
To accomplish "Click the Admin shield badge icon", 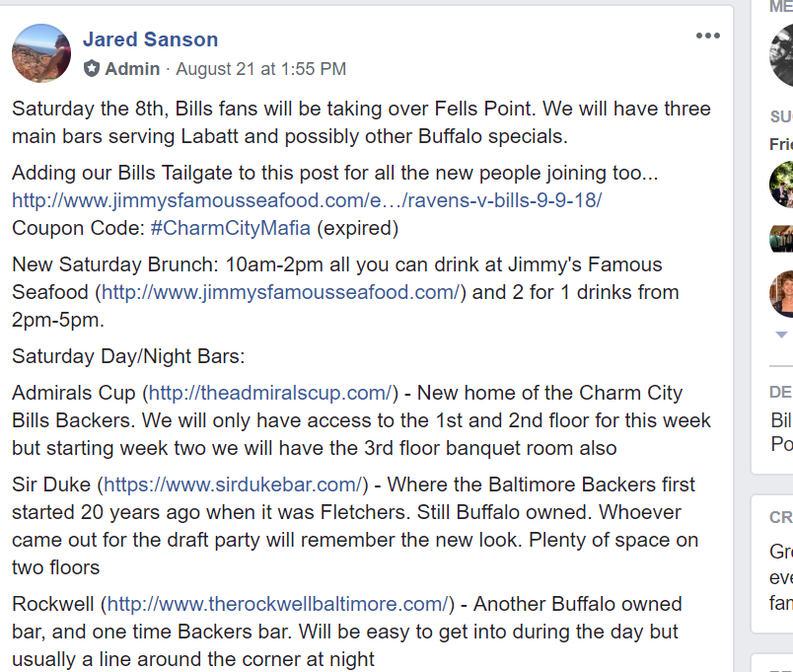I will point(92,68).
